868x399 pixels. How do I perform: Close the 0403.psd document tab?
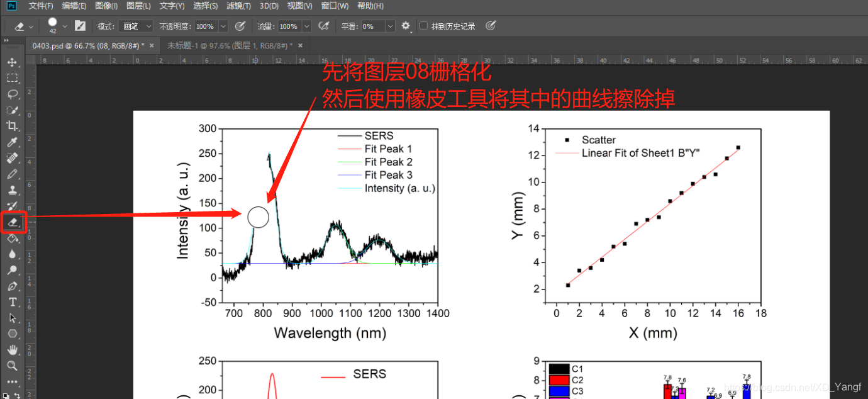coord(152,45)
